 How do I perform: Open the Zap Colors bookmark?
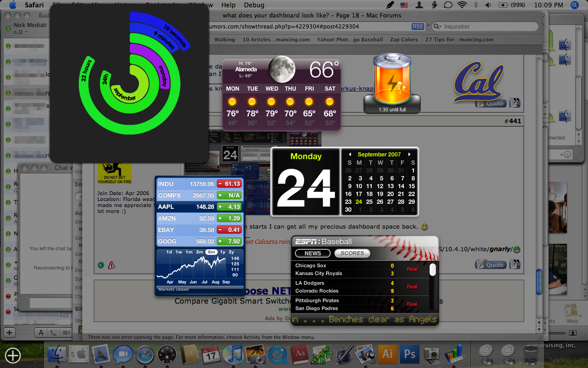(404, 40)
